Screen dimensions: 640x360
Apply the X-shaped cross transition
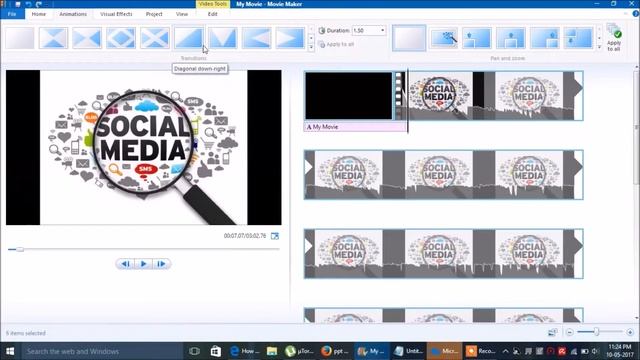click(x=155, y=38)
